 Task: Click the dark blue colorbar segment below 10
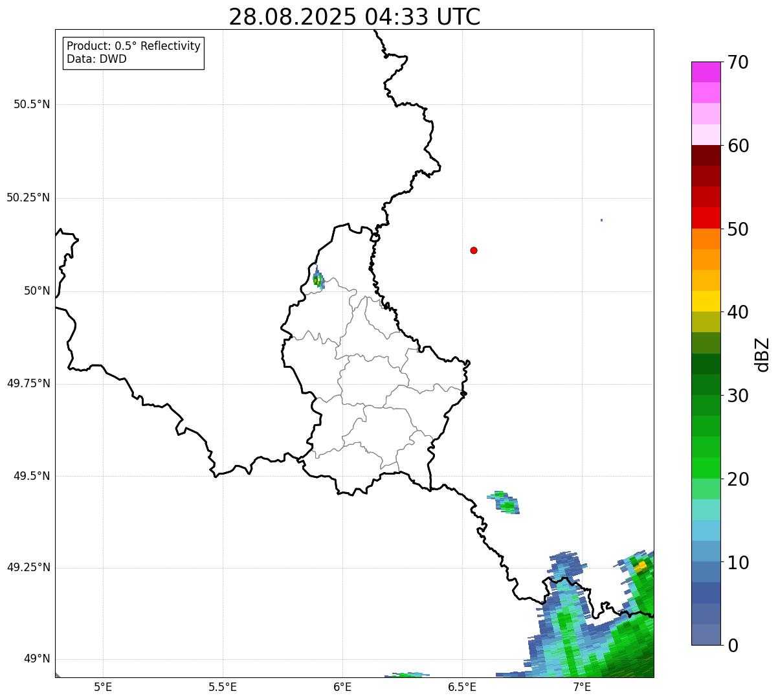706,593
